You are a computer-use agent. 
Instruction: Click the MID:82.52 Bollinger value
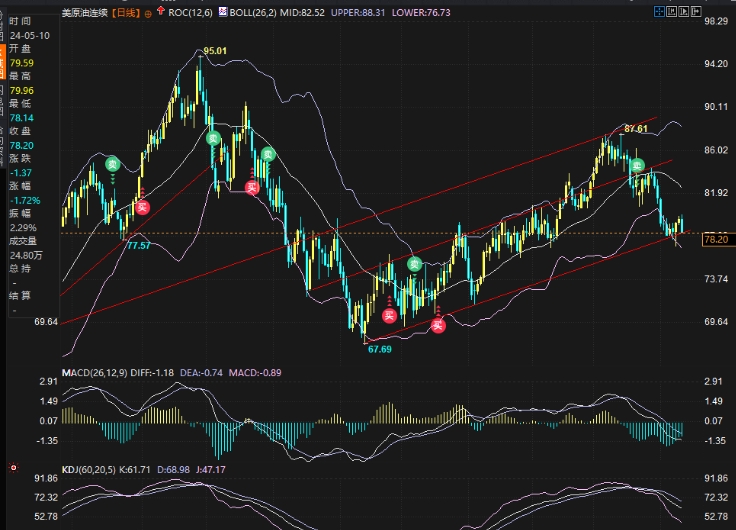click(x=302, y=13)
